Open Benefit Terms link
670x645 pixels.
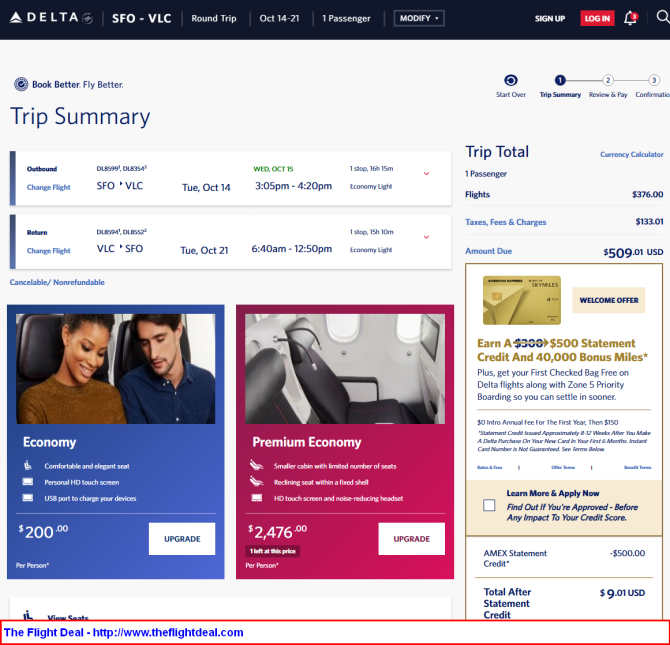(x=638, y=467)
